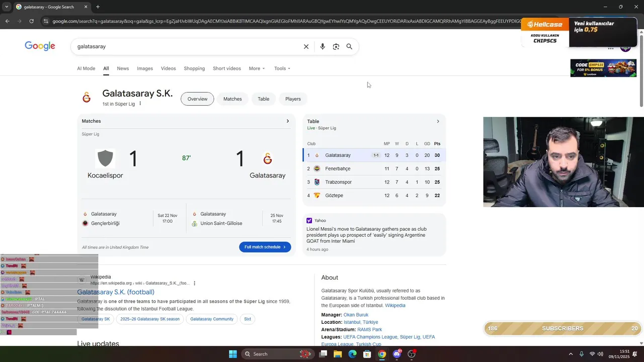View site information icon in address bar

tap(46, 21)
